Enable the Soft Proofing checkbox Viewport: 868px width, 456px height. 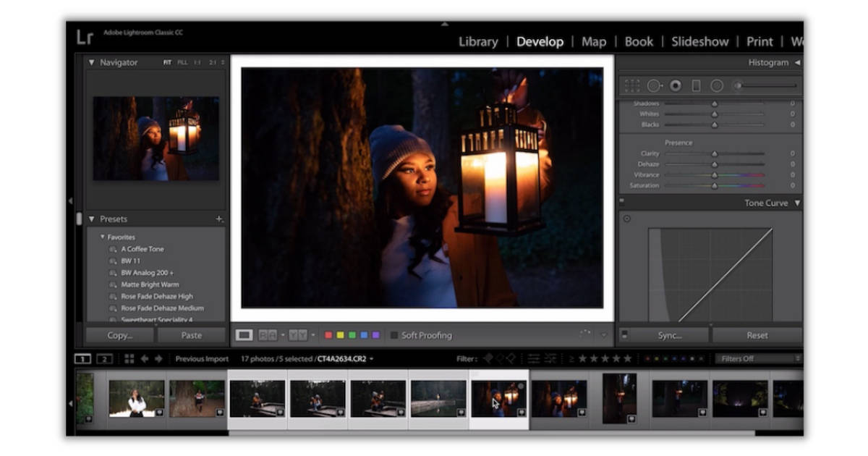(395, 335)
